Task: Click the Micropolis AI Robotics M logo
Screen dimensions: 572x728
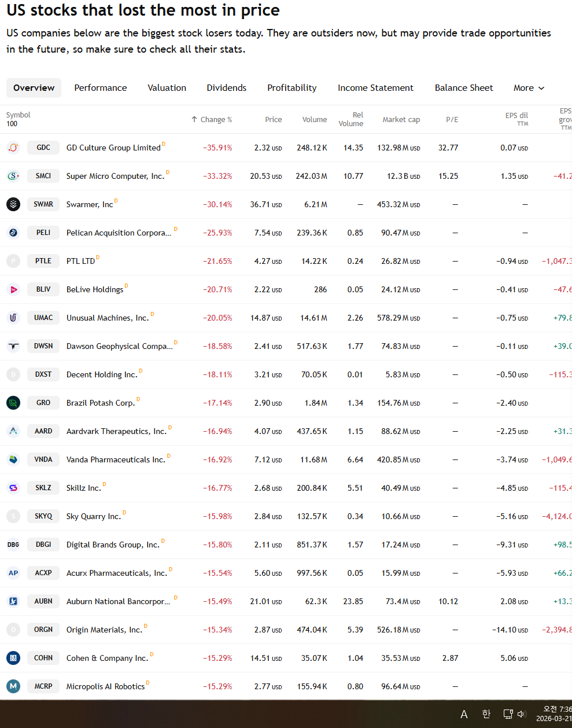Action: [13, 686]
